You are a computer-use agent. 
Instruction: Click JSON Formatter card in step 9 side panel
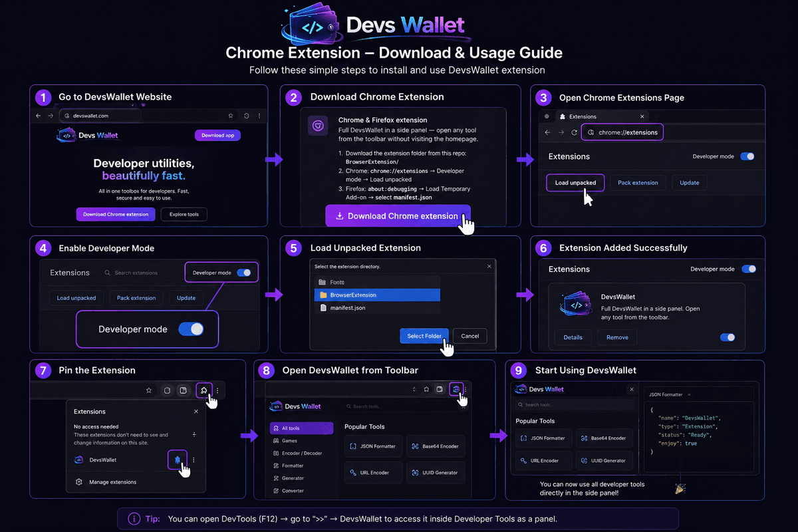pos(543,438)
